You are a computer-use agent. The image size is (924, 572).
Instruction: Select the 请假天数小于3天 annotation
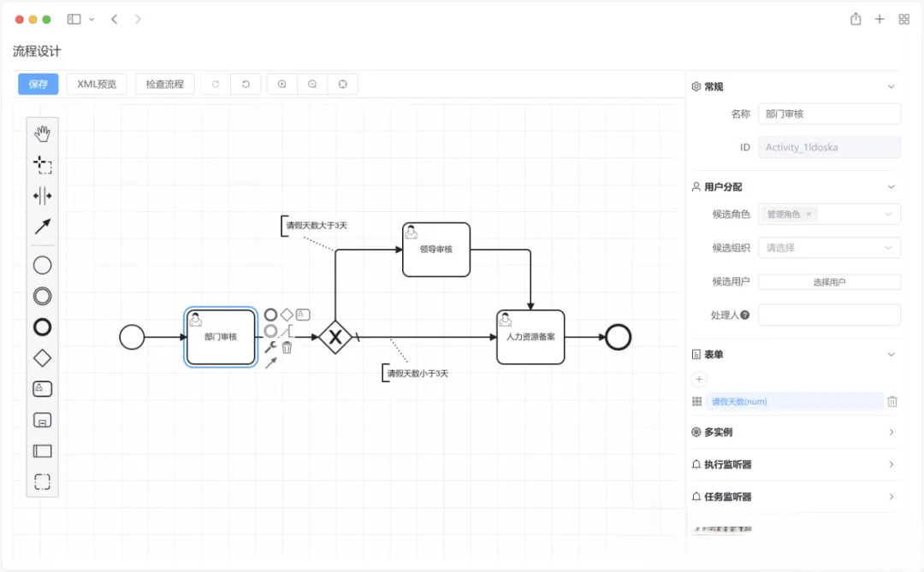pyautogui.click(x=416, y=374)
